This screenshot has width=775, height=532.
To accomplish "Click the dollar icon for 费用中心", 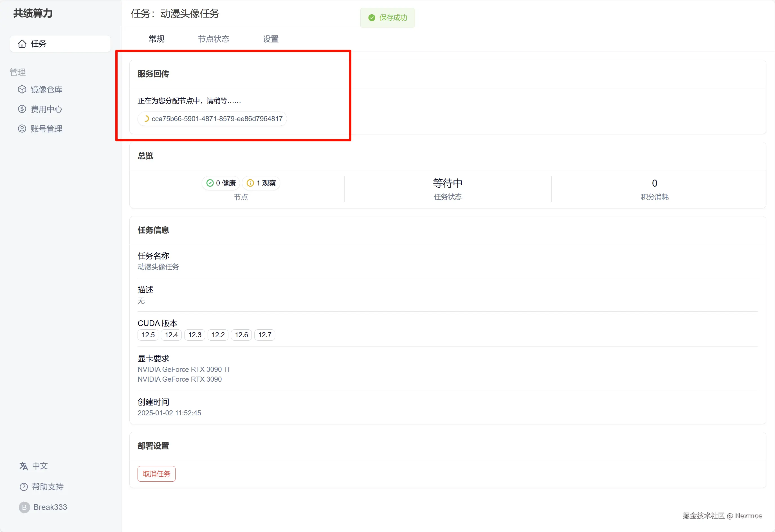I will coord(22,109).
